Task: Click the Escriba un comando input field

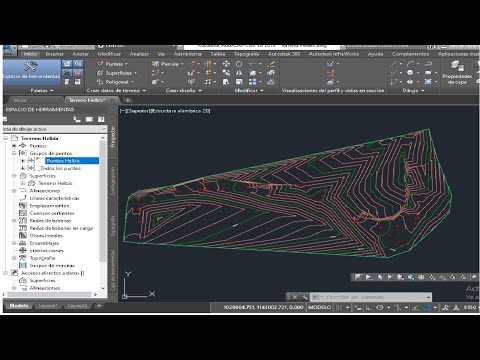Action: click(372, 297)
